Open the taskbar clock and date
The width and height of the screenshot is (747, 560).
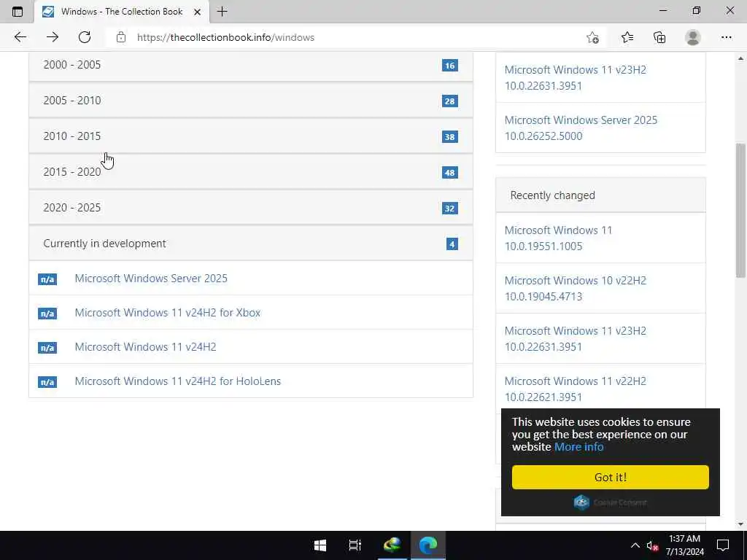684,545
